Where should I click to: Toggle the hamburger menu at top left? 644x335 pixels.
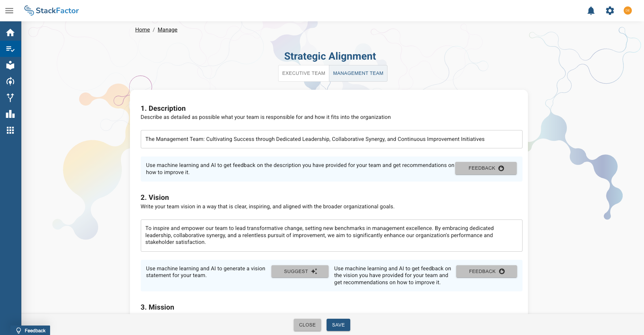9,11
